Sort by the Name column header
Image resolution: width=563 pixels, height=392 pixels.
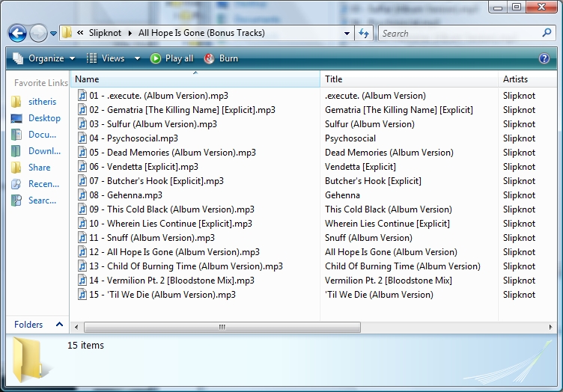195,79
